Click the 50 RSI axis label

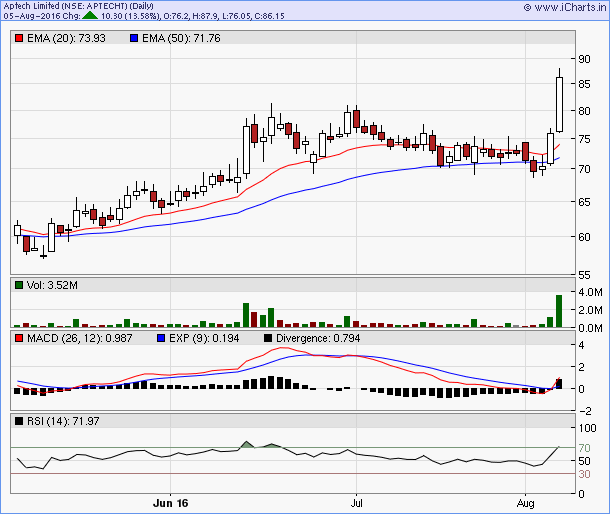[x=584, y=461]
